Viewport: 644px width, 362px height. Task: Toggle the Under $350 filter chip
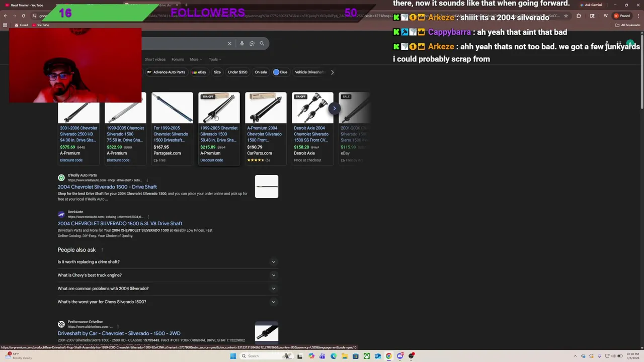(237, 72)
